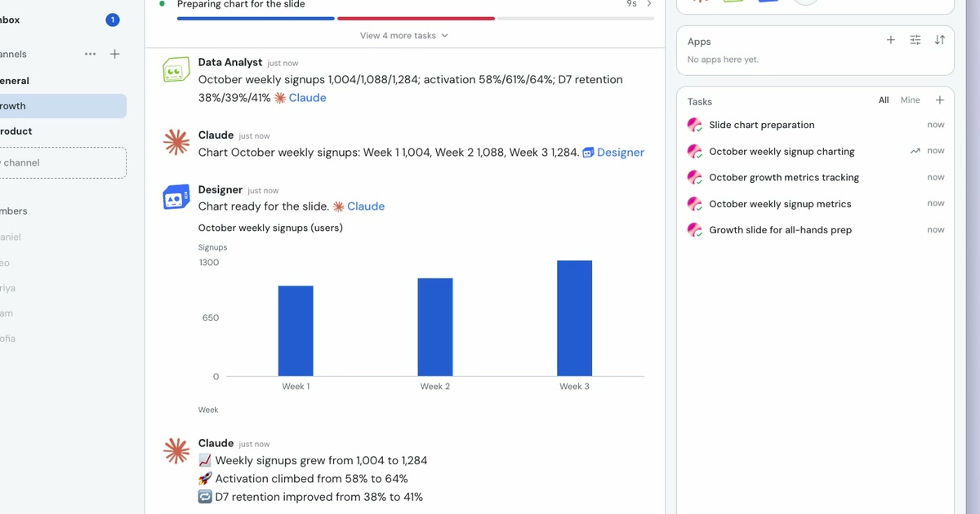Click the red progress bar segment
The width and height of the screenshot is (980, 514).
click(416, 18)
